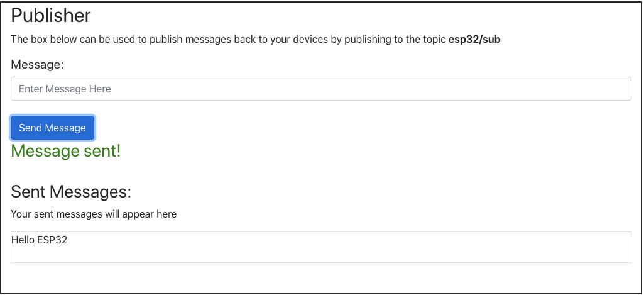Click Your sent messages will appear here text
644x295 pixels.
pos(94,214)
